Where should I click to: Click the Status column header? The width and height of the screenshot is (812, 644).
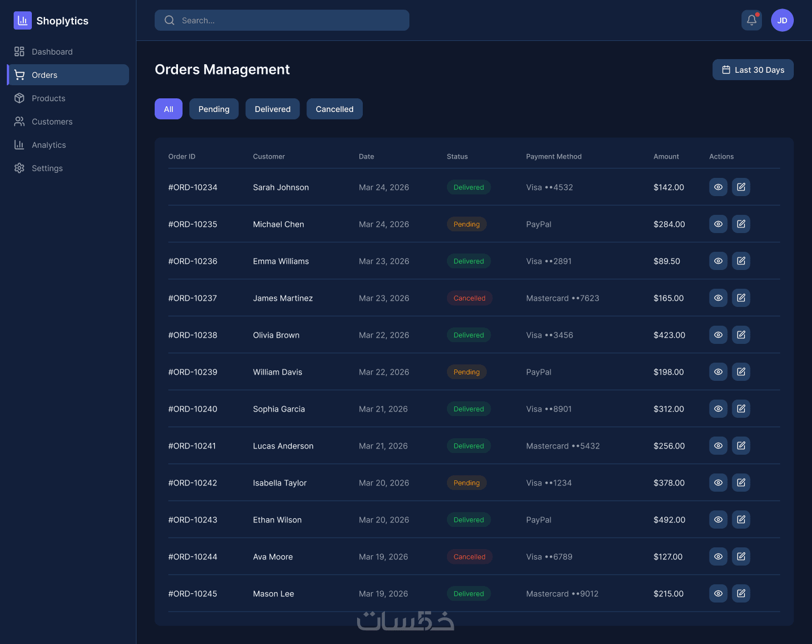pyautogui.click(x=457, y=156)
